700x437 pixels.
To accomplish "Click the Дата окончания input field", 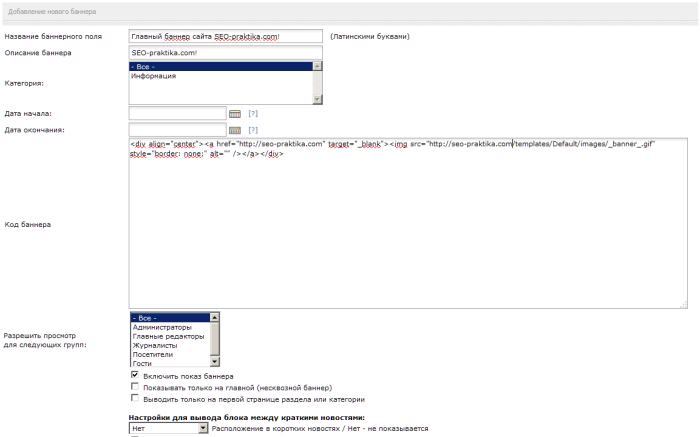I will (x=178, y=130).
